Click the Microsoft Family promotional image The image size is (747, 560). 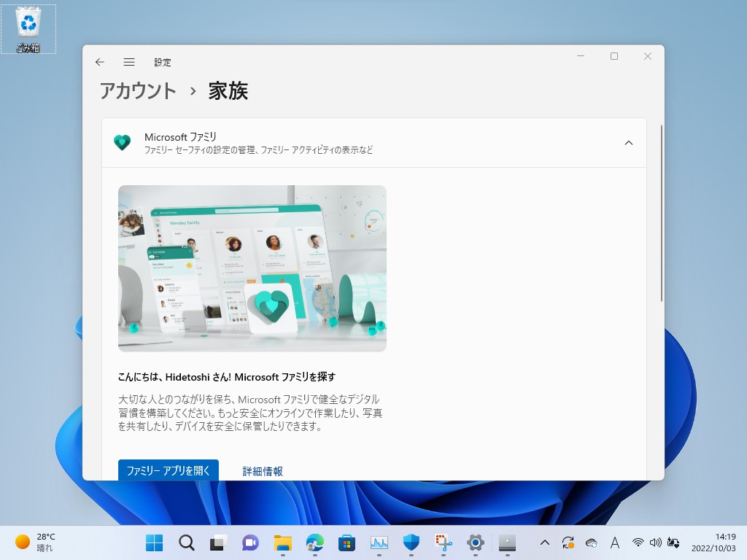coord(252,268)
